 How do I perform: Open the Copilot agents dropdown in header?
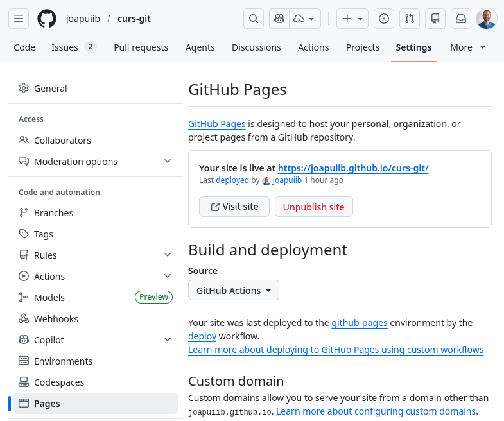(x=305, y=19)
